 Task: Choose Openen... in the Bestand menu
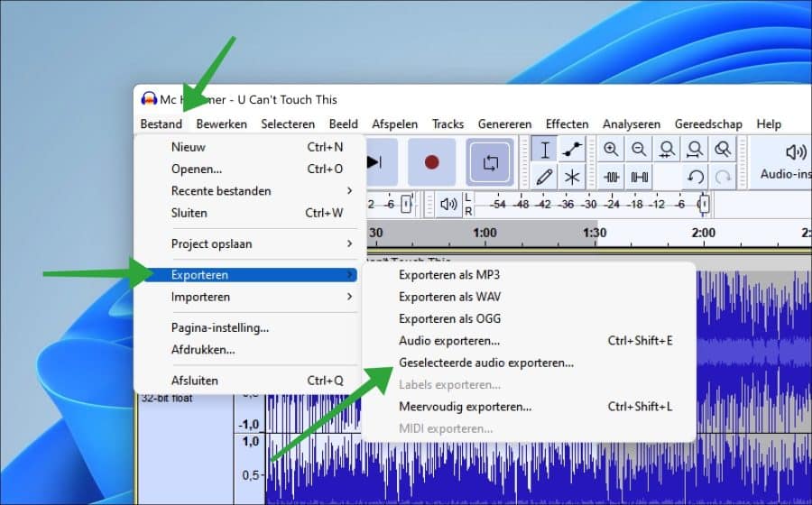click(250, 170)
